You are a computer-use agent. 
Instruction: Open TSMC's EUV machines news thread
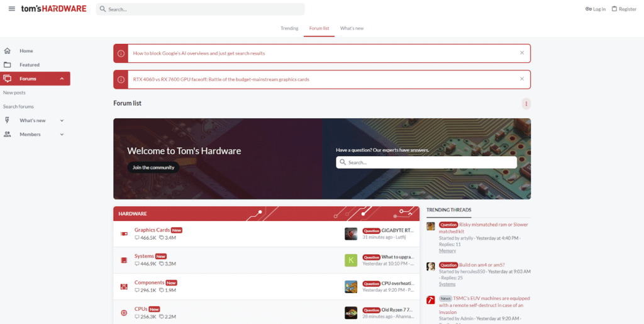[484, 305]
